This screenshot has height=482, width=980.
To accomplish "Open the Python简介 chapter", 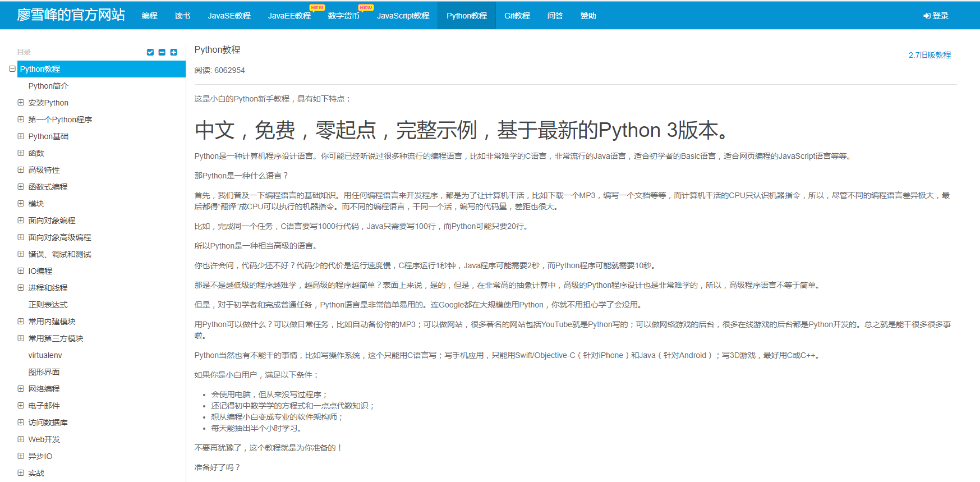I will (x=48, y=86).
